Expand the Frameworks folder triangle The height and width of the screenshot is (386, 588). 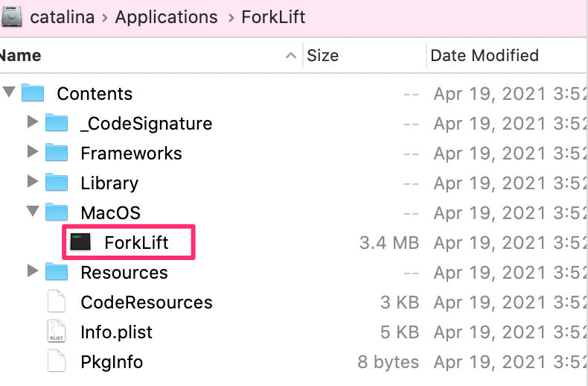tap(33, 151)
